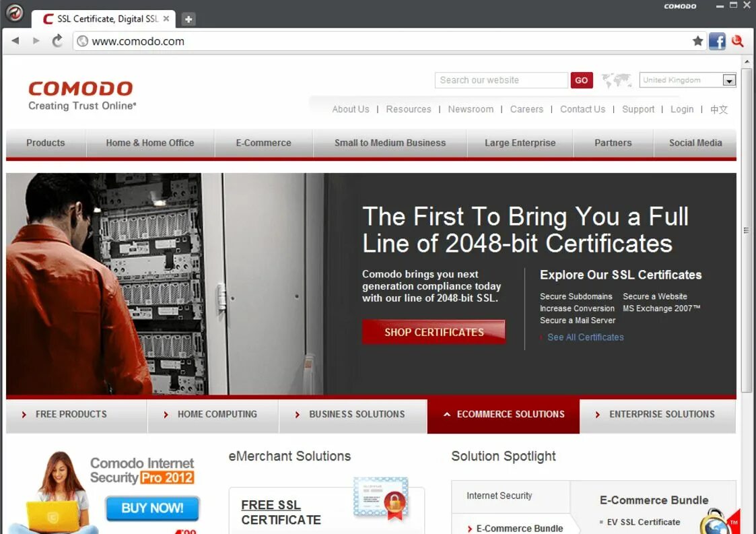
Task: Open the Partners menu
Action: 613,143
